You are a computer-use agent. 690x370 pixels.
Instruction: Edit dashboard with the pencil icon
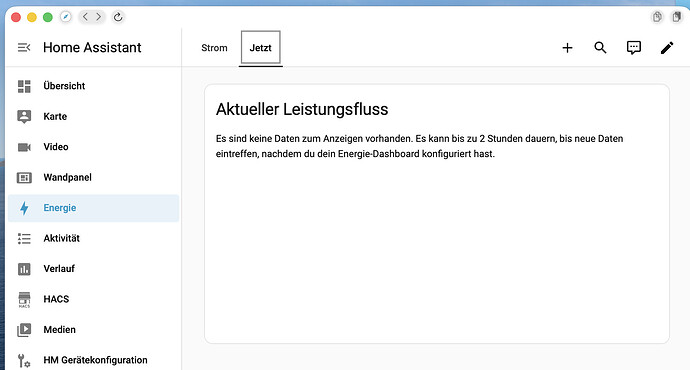[x=667, y=48]
